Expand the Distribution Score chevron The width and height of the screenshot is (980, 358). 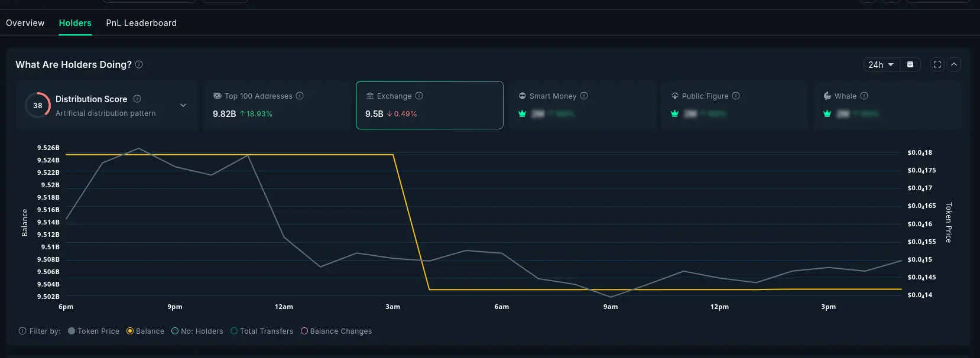(x=183, y=105)
